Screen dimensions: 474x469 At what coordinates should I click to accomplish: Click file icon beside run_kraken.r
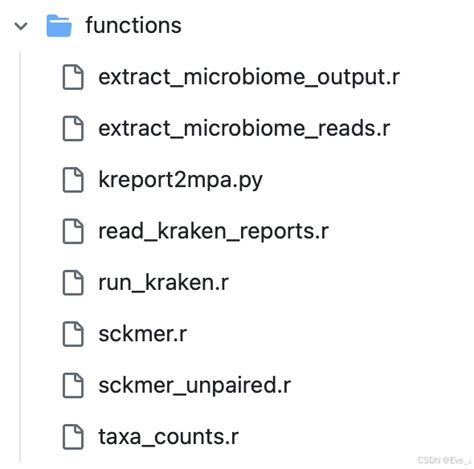click(73, 283)
